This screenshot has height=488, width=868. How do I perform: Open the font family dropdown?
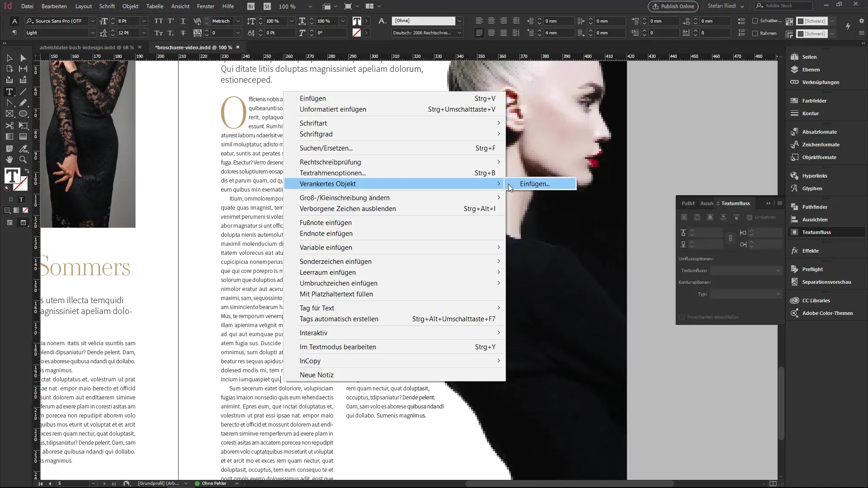click(92, 21)
